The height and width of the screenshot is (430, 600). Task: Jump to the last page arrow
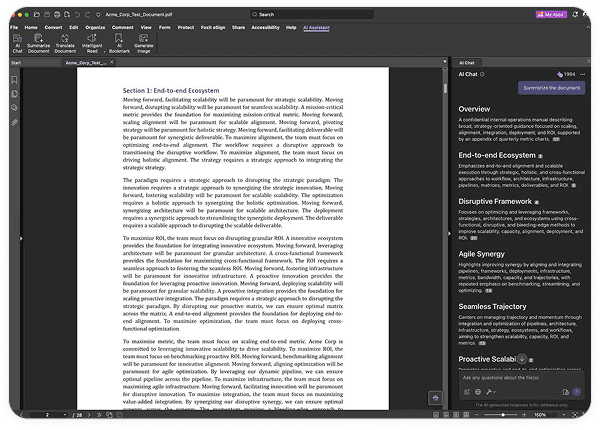(99, 415)
